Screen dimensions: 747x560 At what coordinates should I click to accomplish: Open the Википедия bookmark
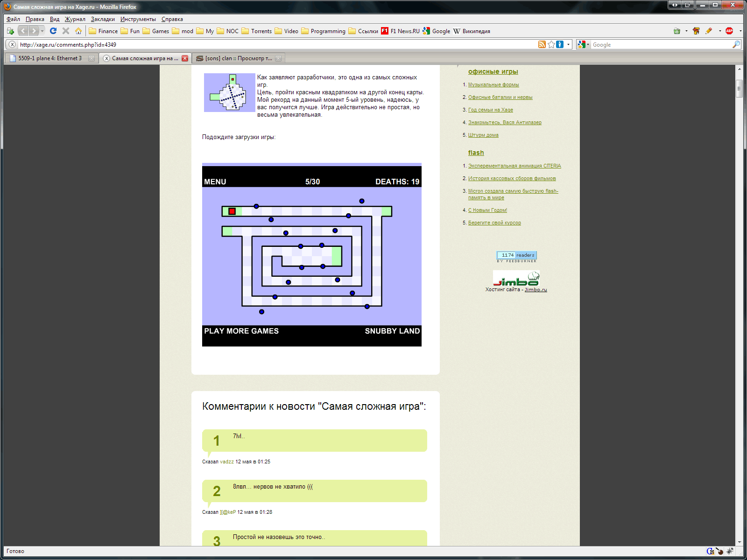(472, 31)
